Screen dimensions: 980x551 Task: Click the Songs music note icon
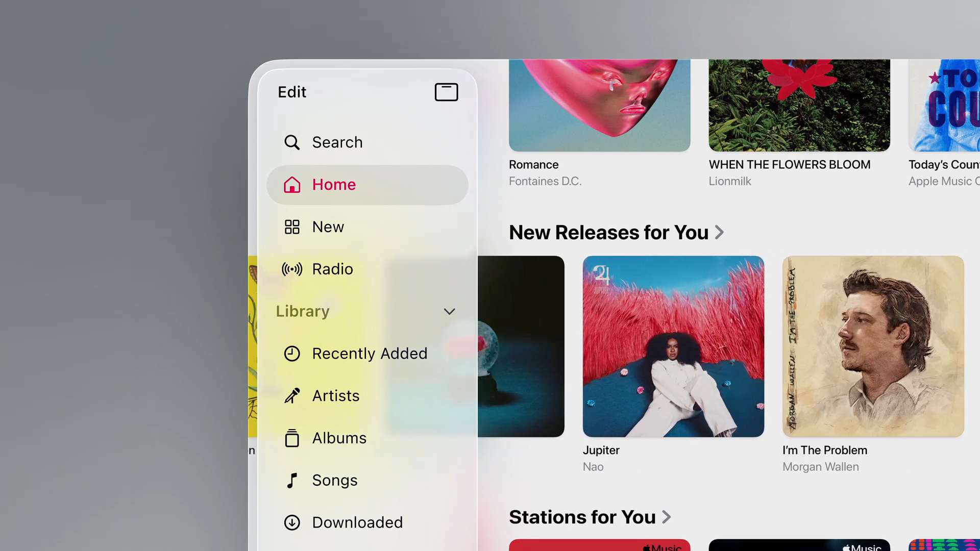(x=292, y=481)
